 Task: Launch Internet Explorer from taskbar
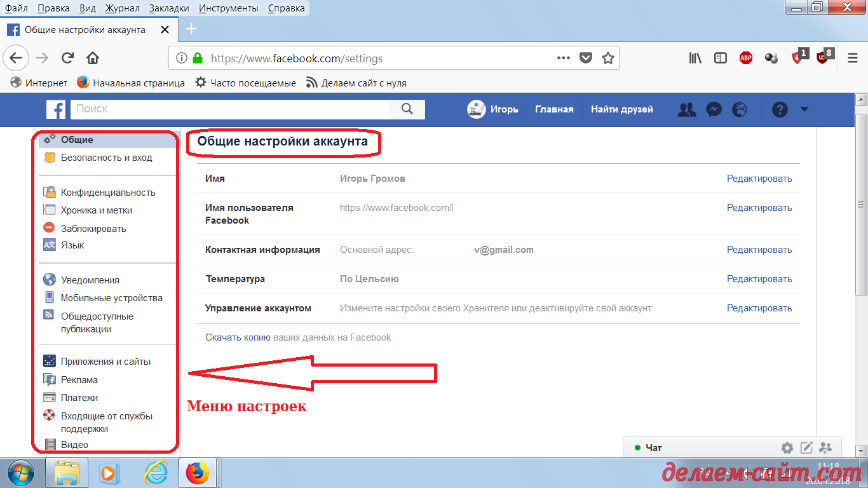click(155, 473)
